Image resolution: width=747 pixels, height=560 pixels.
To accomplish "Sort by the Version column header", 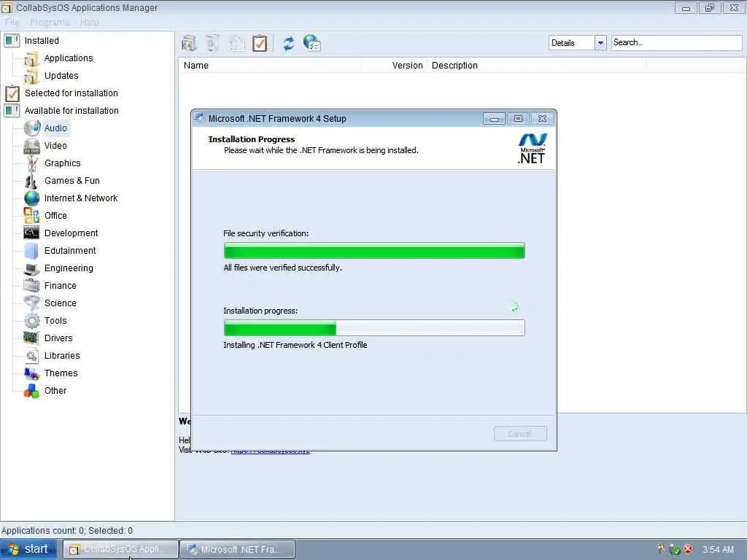I will pyautogui.click(x=395, y=65).
